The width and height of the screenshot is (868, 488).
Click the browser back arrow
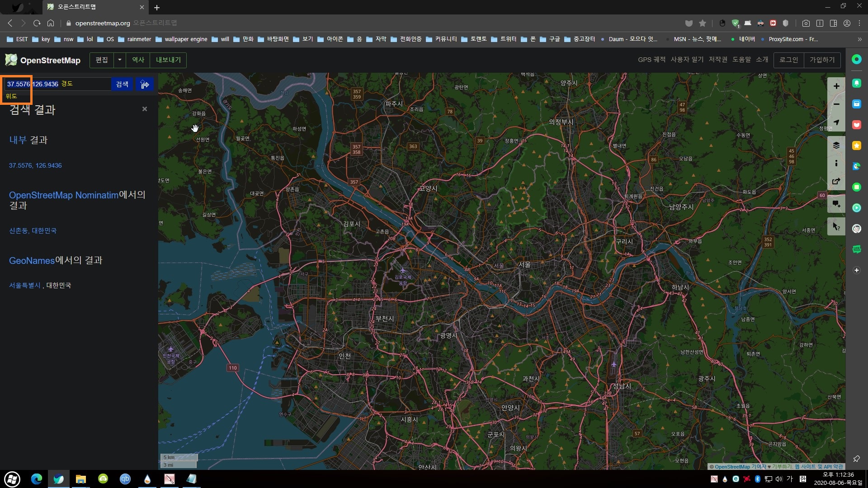click(10, 23)
